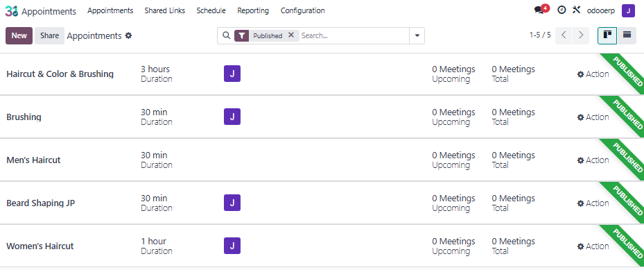This screenshot has height=270, width=644.
Task: Open the Configuration menu
Action: [303, 10]
